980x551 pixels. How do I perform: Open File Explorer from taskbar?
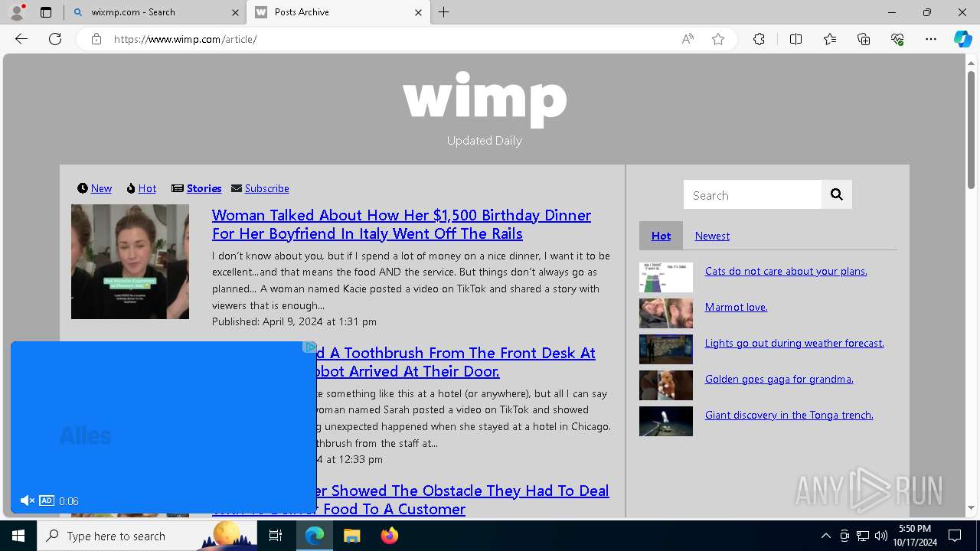click(x=351, y=536)
